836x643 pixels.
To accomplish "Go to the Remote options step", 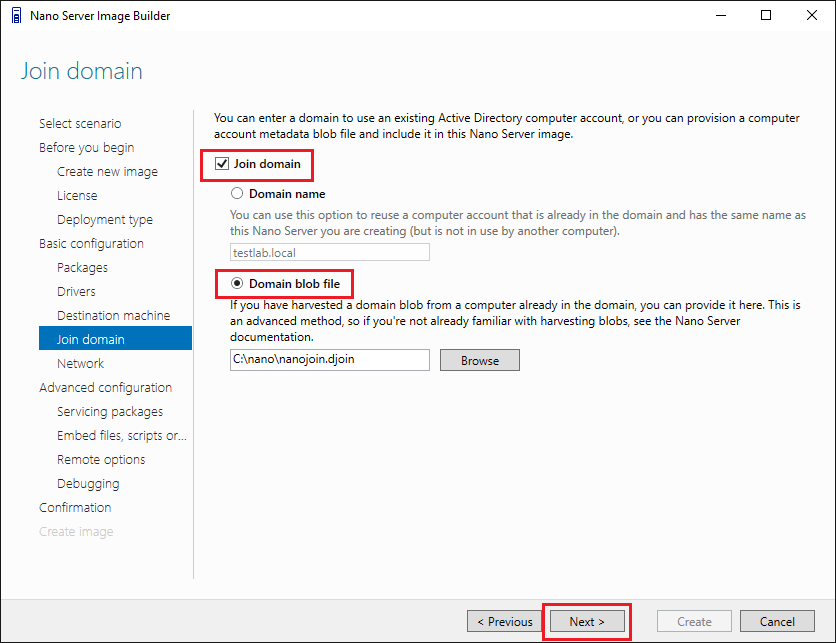I will [101, 460].
